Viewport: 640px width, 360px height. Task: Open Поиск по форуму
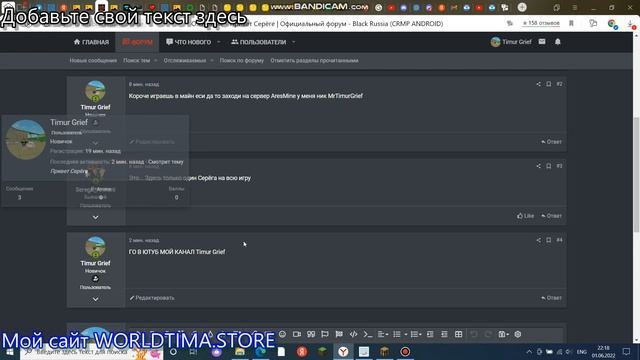[x=242, y=60]
